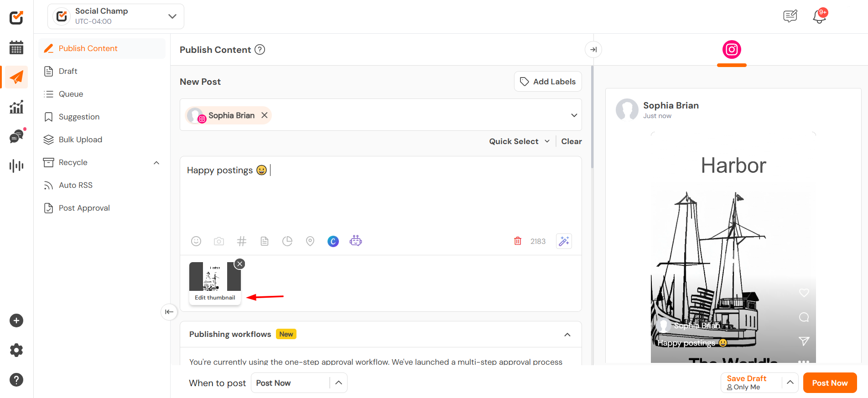
Task: Expand the Social Champ workspace dropdown
Action: click(x=172, y=16)
